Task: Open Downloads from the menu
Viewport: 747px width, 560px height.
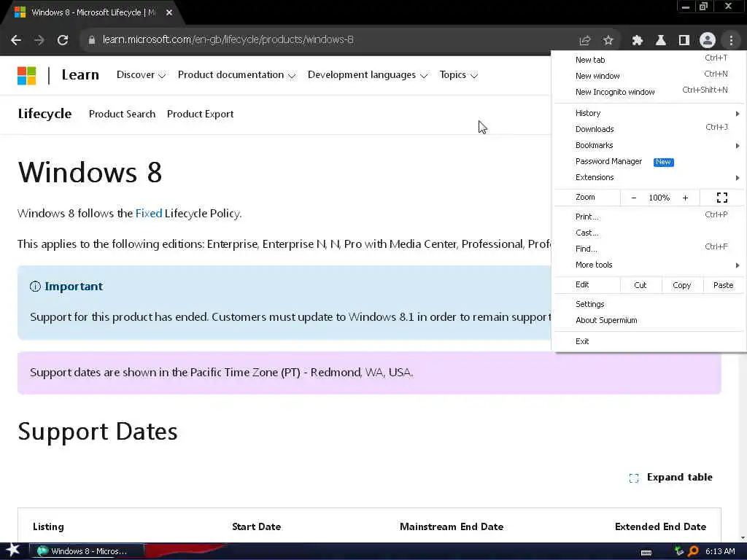Action: coord(649,129)
